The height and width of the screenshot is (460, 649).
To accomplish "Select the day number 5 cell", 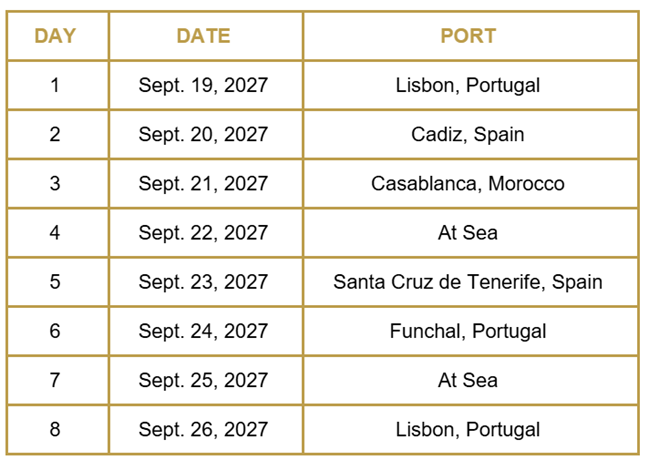I will (x=55, y=282).
